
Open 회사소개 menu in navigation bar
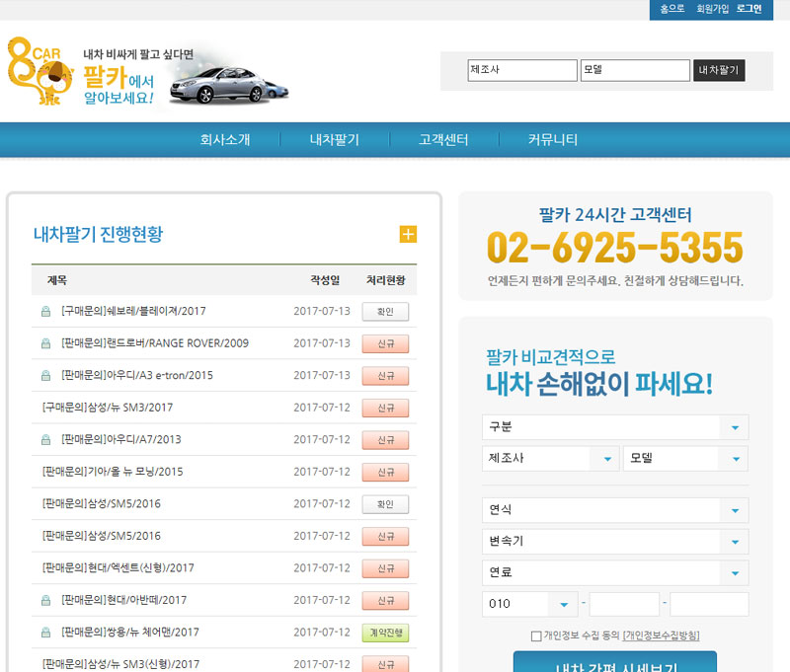[225, 139]
